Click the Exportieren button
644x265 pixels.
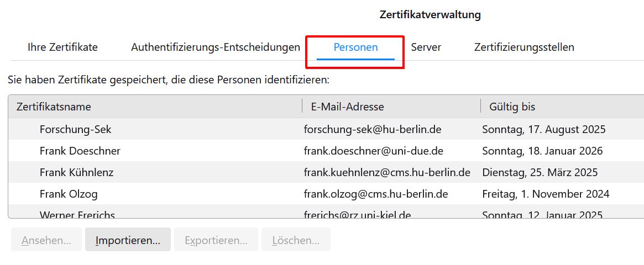(216, 241)
